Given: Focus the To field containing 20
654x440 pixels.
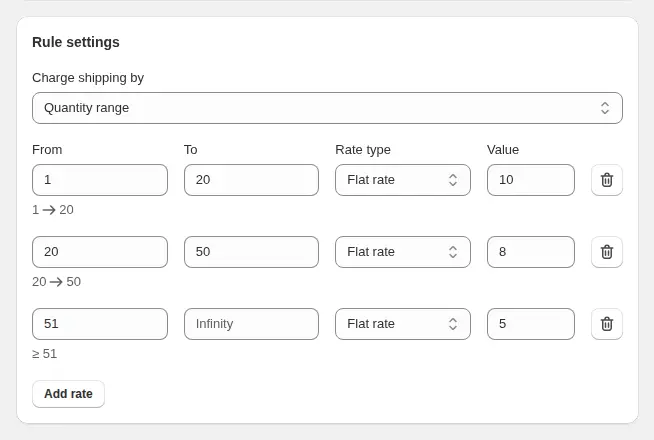Looking at the screenshot, I should [252, 180].
